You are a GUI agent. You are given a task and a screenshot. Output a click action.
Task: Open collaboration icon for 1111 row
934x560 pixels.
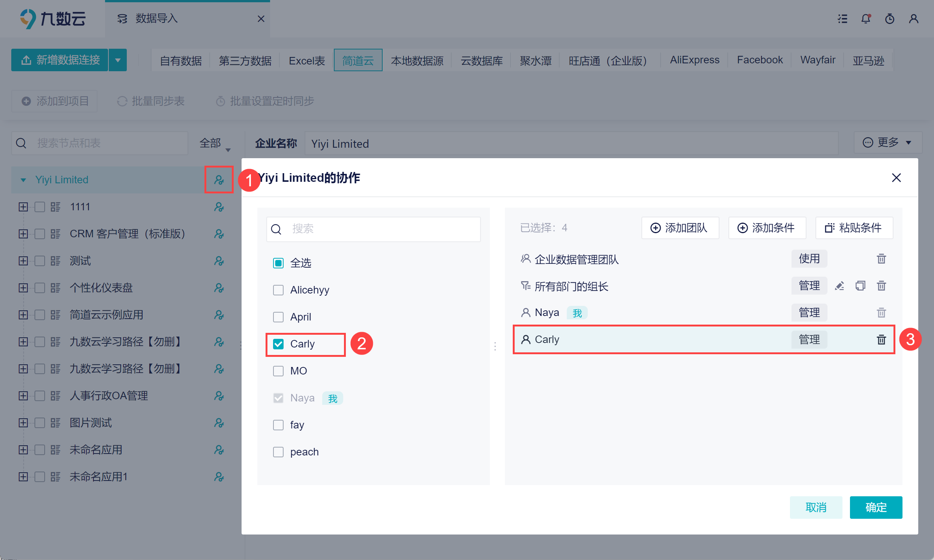[219, 207]
